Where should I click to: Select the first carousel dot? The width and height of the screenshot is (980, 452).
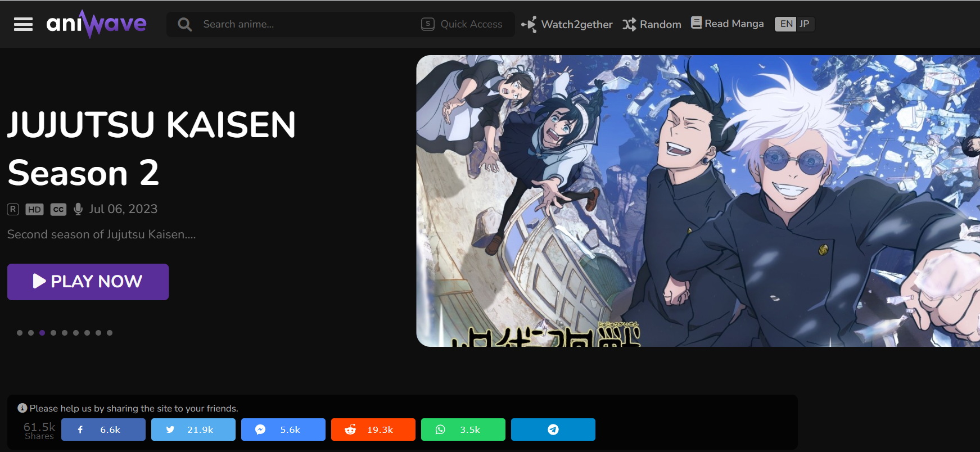point(20,333)
